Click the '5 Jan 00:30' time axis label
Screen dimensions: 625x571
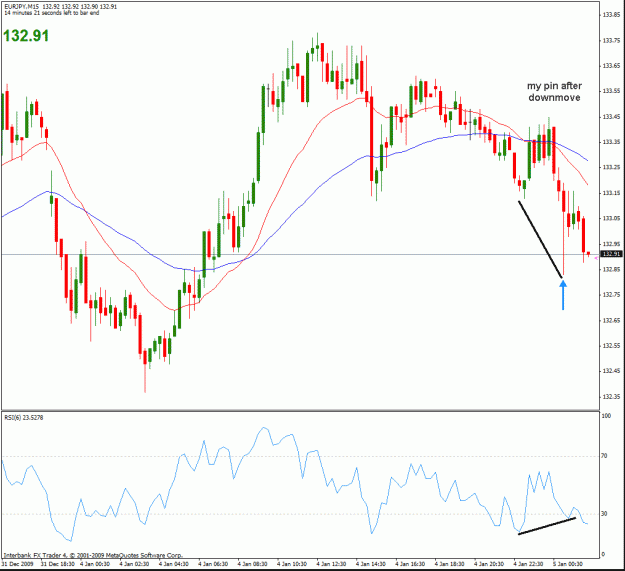coord(568,564)
